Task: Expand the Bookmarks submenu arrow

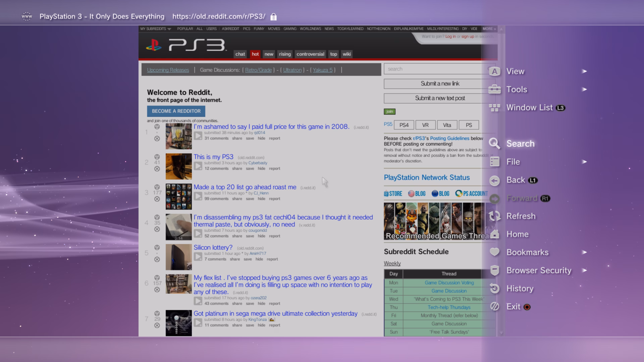Action: pos(585,252)
